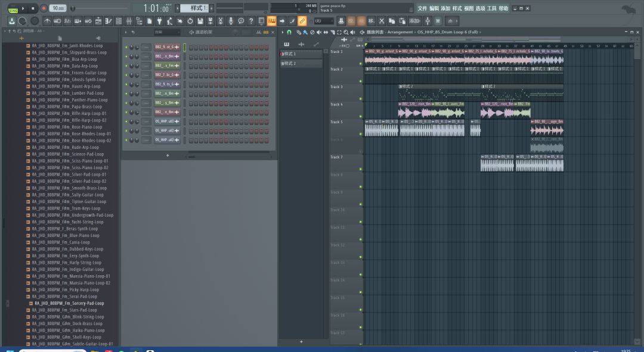The height and width of the screenshot is (352, 644).
Task: Select the 样式 2 pattern in the picker
Action: click(x=290, y=63)
